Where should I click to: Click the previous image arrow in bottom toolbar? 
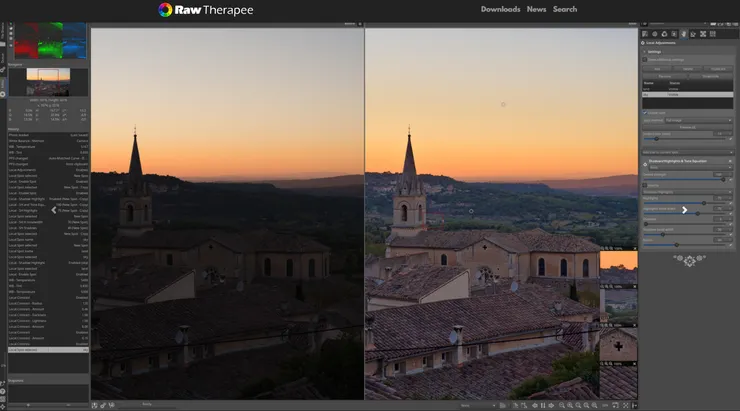(x=535, y=405)
